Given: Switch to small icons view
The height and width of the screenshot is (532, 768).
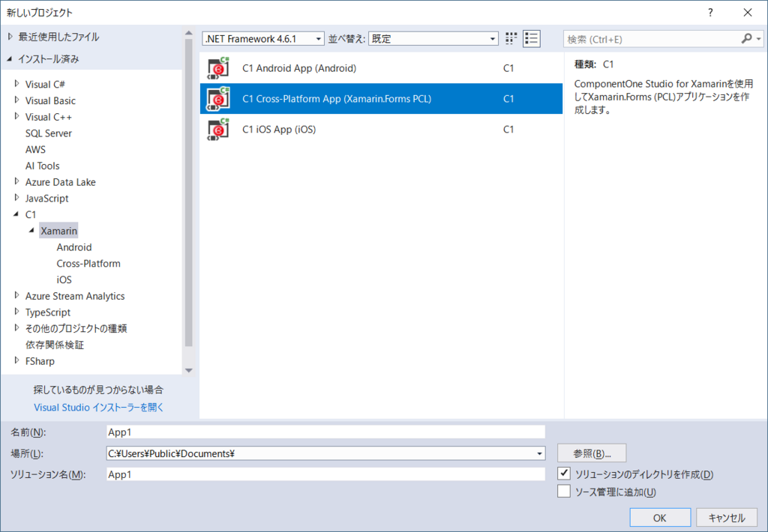Looking at the screenshot, I should [511, 39].
